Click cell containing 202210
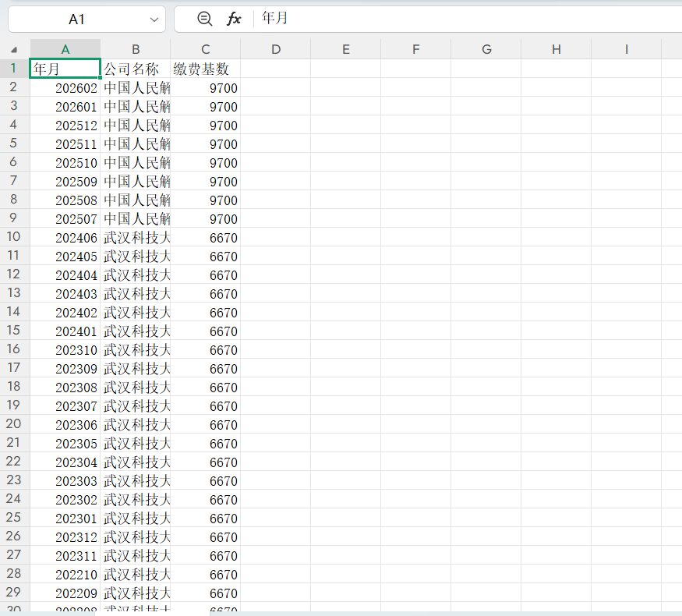The height and width of the screenshot is (616, 682). click(65, 574)
